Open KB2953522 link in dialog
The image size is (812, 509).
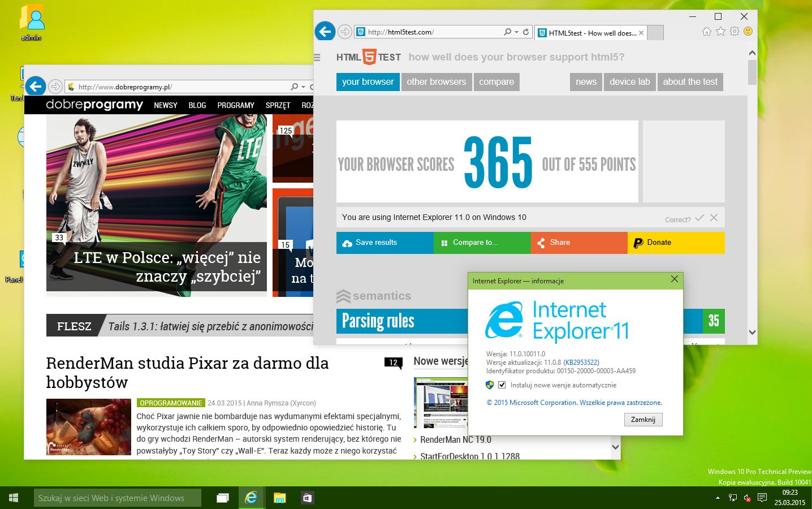point(581,363)
